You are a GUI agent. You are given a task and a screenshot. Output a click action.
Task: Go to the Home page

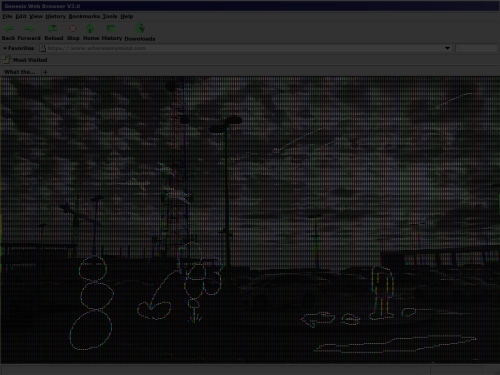click(90, 28)
